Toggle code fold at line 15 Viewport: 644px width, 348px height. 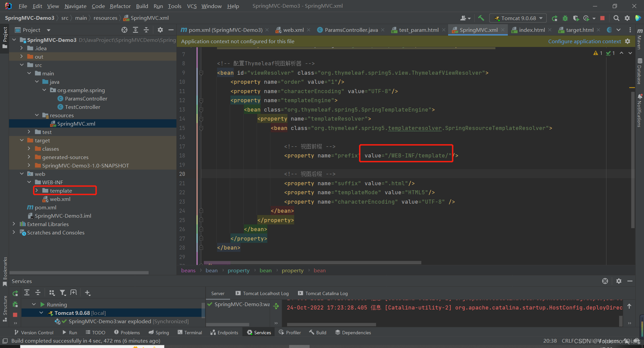click(x=201, y=128)
